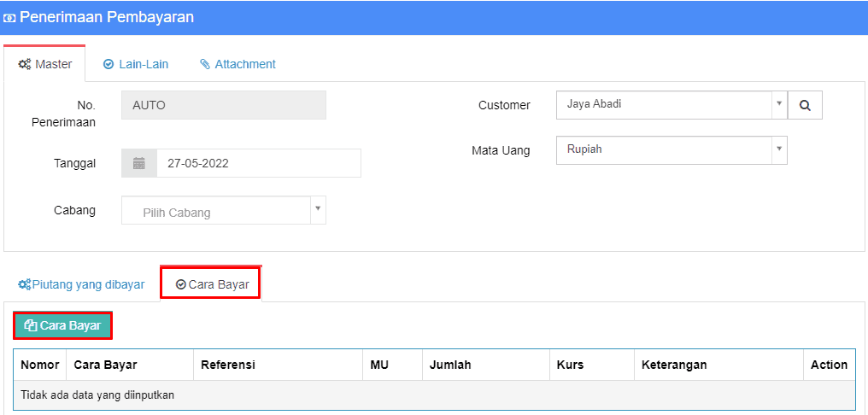Open the Mata Uang dropdown
Screen dimensions: 868x415
pyautogui.click(x=672, y=149)
